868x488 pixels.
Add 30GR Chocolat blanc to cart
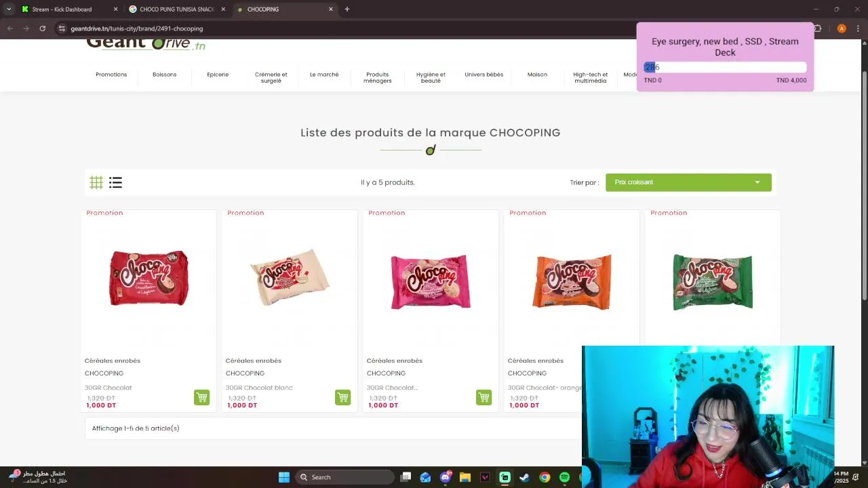click(342, 397)
